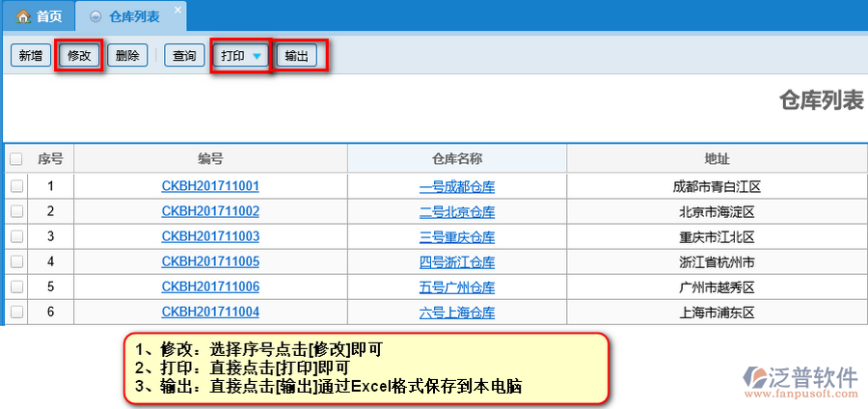868x409 pixels.
Task: Click the 编号 column header
Action: point(210,159)
